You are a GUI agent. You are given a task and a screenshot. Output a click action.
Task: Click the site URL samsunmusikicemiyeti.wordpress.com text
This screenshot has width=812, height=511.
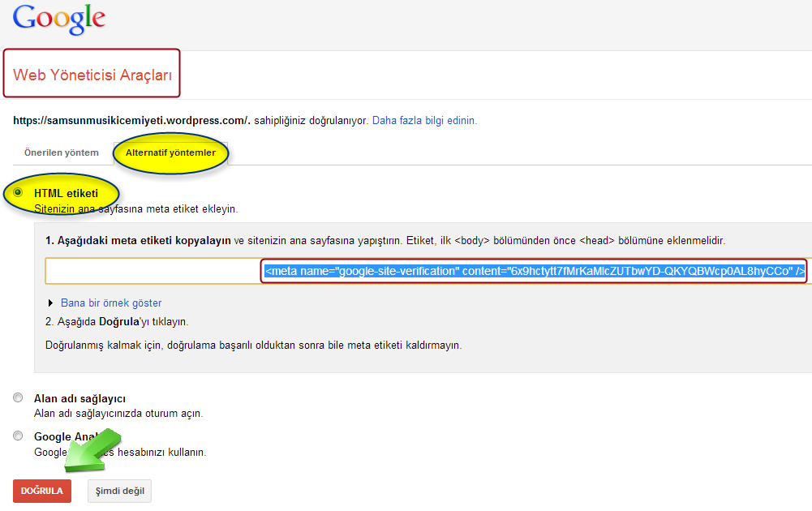[x=131, y=121]
